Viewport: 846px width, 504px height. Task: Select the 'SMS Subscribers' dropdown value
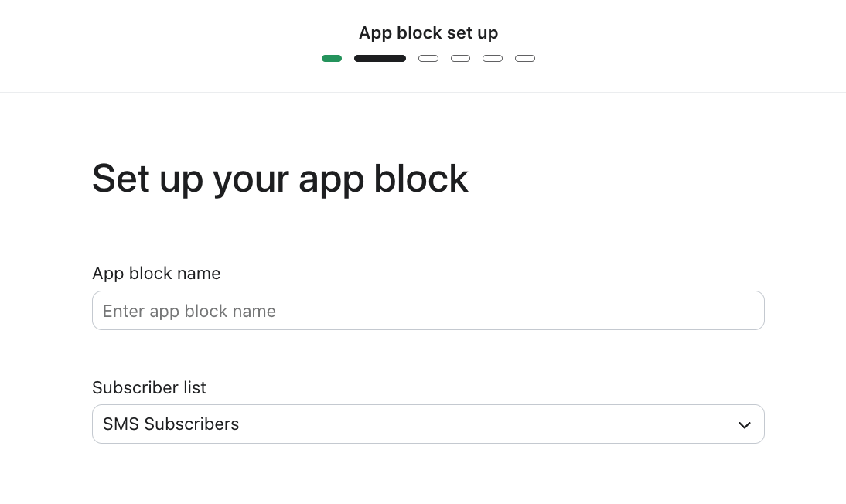[x=171, y=424]
